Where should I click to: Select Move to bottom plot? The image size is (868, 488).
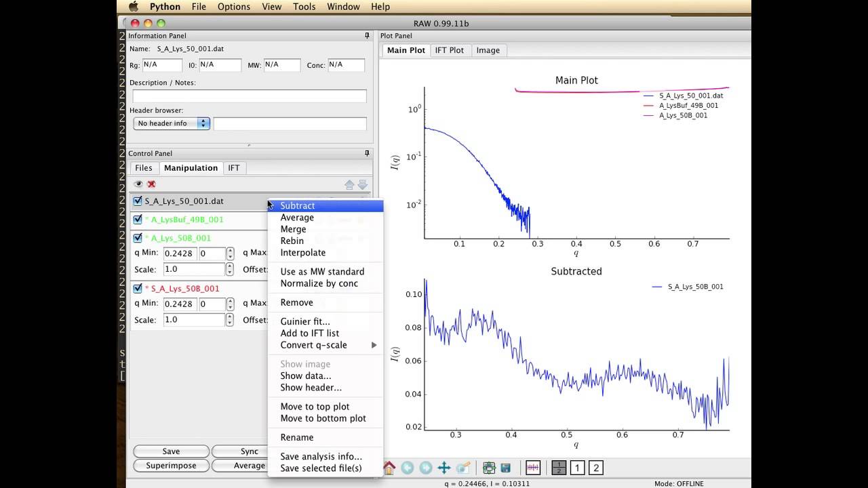tap(325, 418)
